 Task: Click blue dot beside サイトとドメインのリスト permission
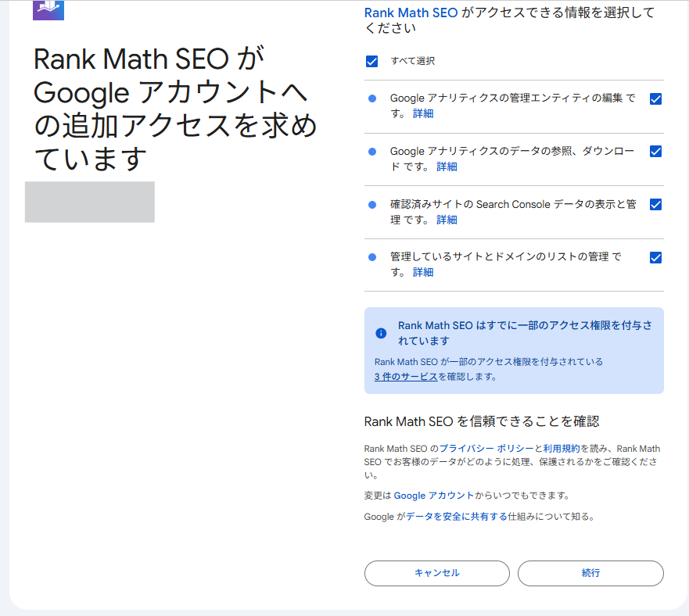(372, 257)
